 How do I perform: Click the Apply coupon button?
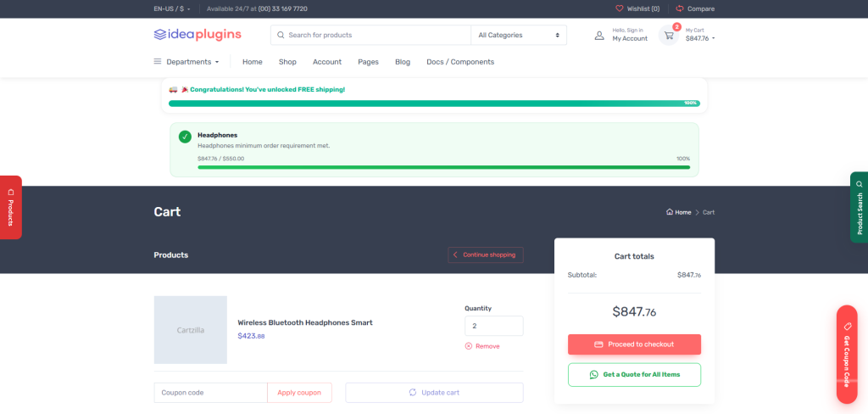coord(299,393)
